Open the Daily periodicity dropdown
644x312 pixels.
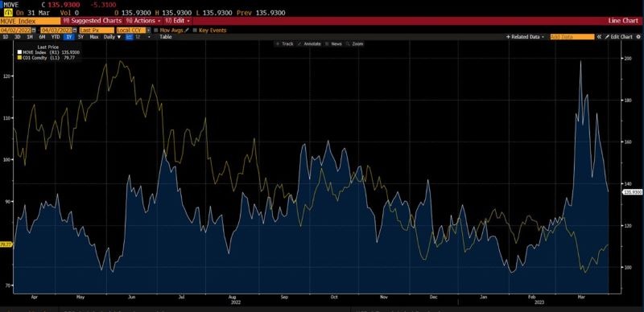[x=112, y=37]
